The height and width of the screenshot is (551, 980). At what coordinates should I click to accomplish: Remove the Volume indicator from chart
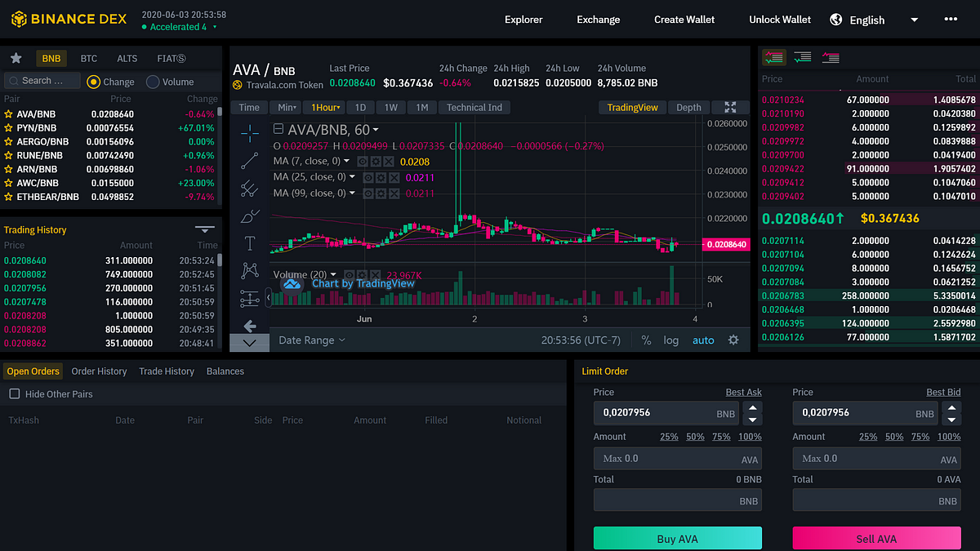tap(376, 275)
